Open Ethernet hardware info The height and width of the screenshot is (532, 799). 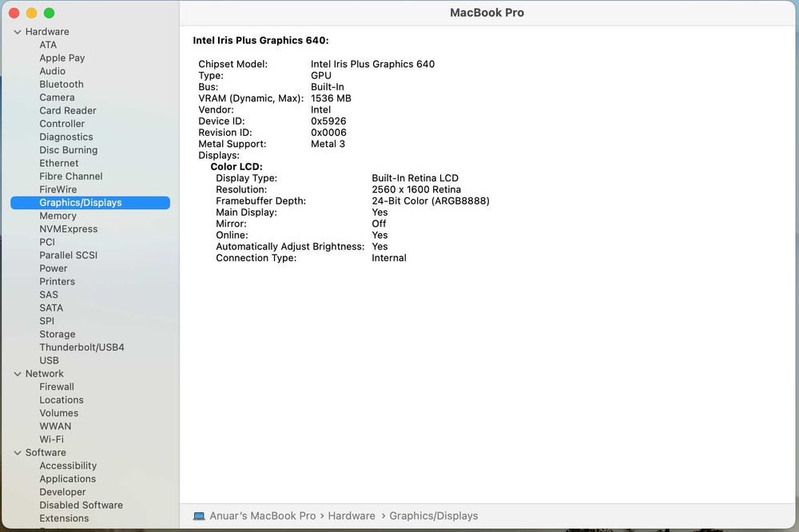point(59,163)
